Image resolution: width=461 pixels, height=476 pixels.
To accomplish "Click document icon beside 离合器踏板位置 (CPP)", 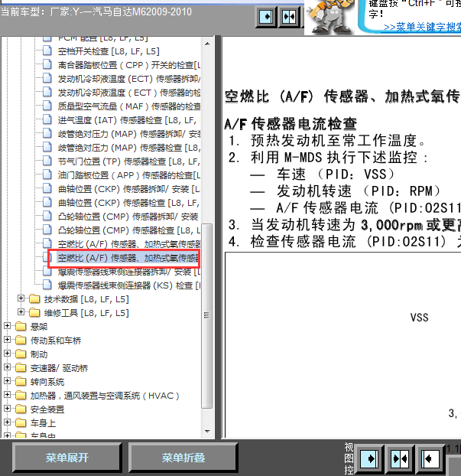I will tap(47, 64).
